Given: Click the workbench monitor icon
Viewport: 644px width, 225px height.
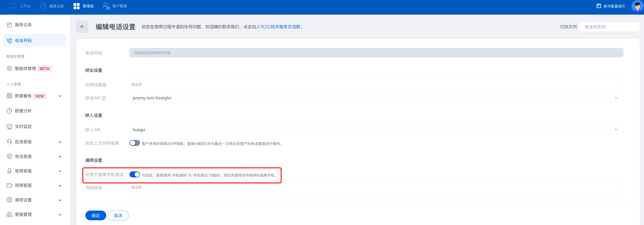Looking at the screenshot, I should pyautogui.click(x=13, y=6).
